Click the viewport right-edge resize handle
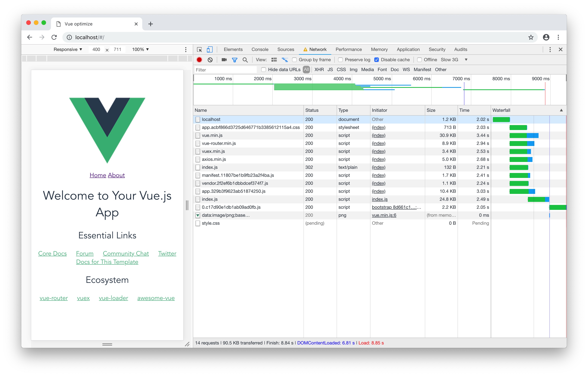The height and width of the screenshot is (376, 588). (x=187, y=205)
